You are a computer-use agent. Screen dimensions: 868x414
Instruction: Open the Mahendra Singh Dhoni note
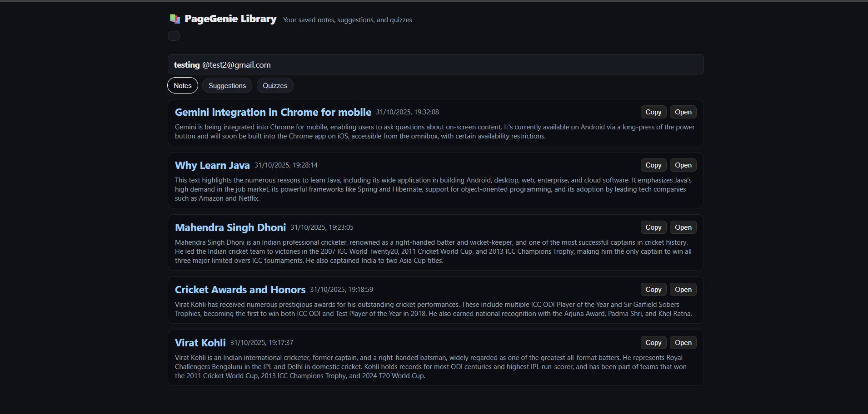[x=683, y=227]
